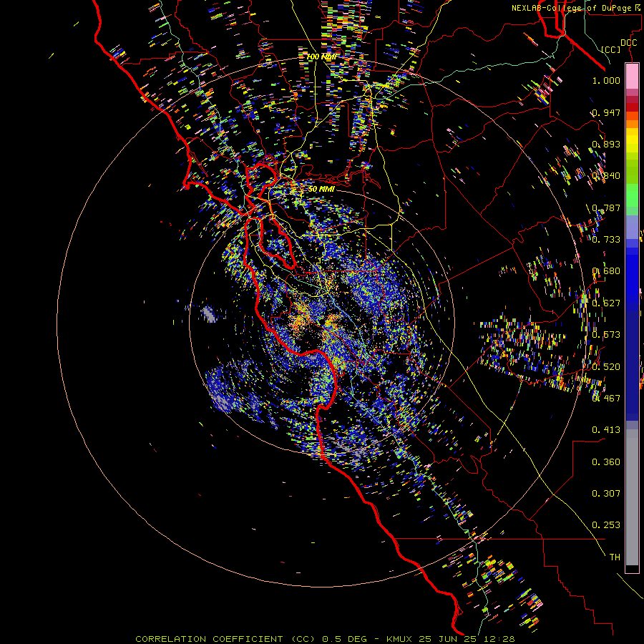Pick the red segment of the color scale

point(632,107)
